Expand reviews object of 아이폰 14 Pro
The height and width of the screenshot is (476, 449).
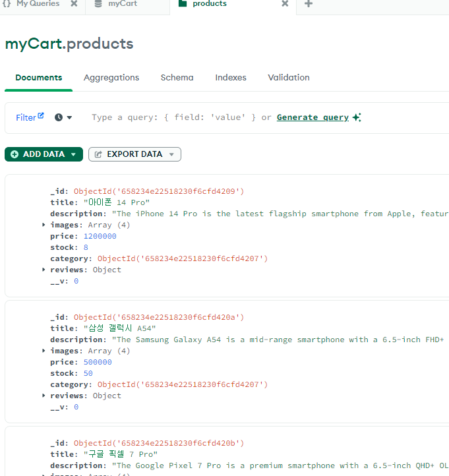coord(44,269)
